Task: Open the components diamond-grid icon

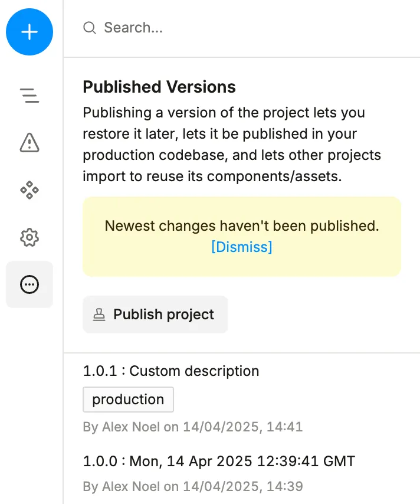Action: [29, 190]
